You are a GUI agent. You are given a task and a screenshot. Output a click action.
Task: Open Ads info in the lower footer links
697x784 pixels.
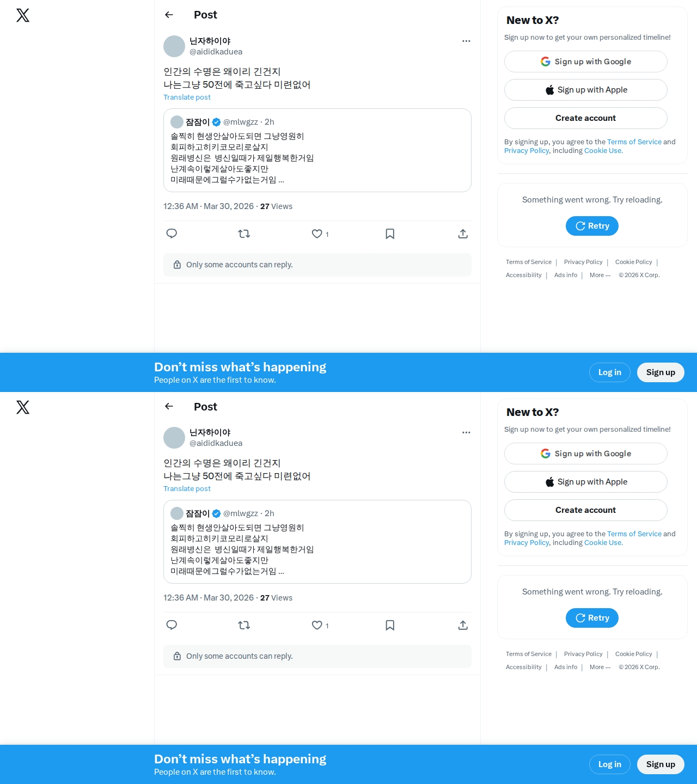point(566,667)
